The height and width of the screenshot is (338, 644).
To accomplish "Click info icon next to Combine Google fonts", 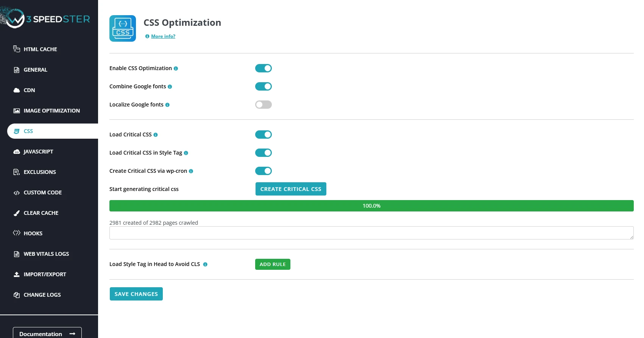I will 170,87.
